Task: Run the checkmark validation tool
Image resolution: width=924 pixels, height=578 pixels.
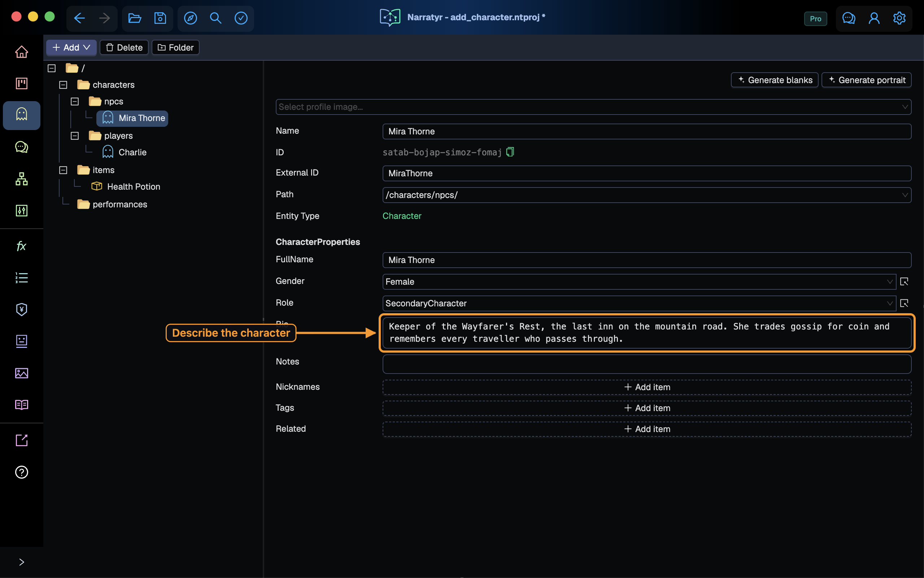Action: [x=241, y=18]
